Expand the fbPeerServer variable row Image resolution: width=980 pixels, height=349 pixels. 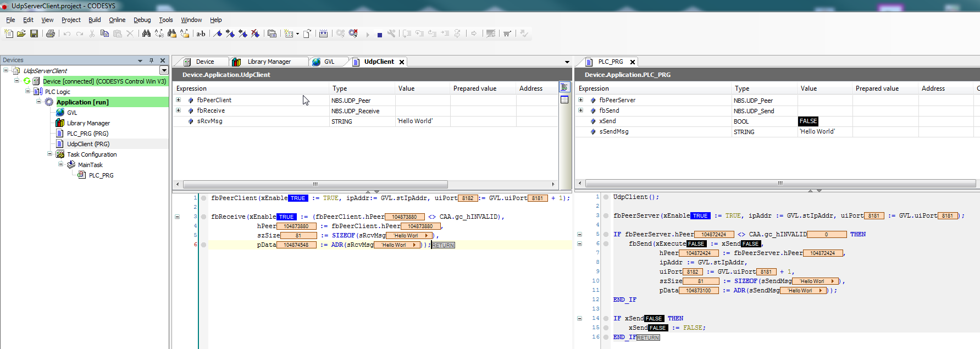click(580, 100)
